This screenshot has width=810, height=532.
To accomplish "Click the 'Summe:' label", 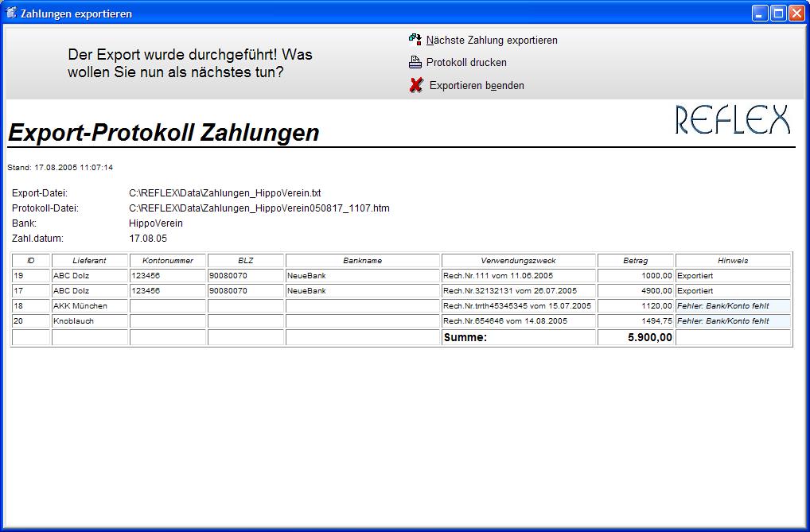I will coord(465,337).
